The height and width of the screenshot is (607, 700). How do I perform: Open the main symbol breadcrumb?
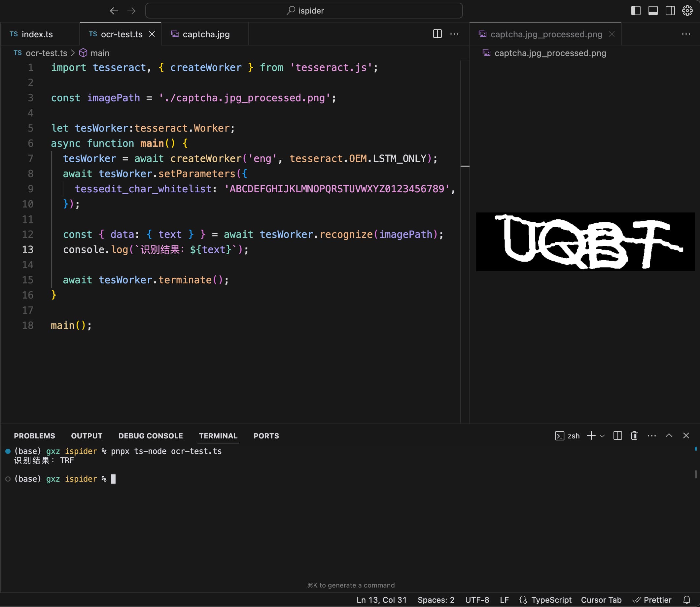click(x=99, y=53)
